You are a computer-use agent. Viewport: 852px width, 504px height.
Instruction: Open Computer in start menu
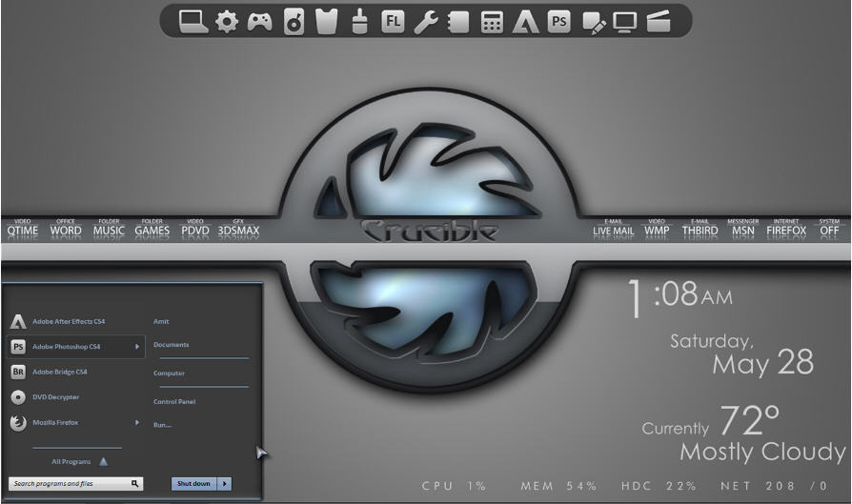[169, 373]
